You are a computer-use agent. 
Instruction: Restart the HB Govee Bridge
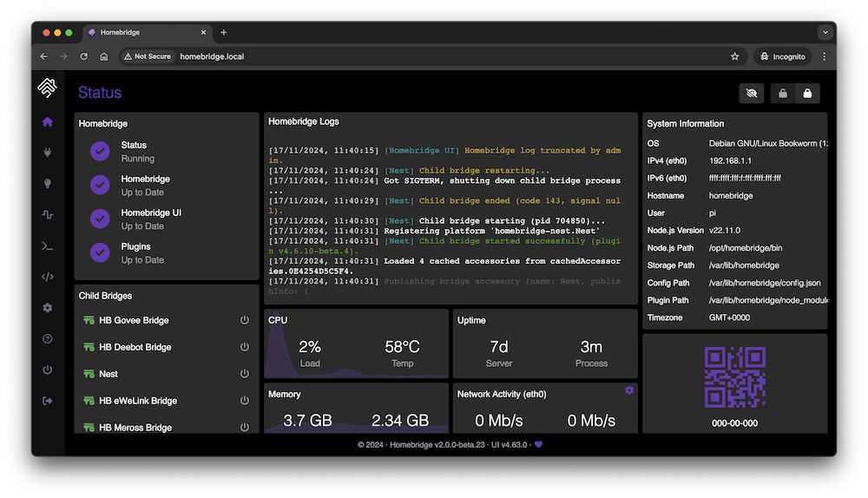click(244, 320)
